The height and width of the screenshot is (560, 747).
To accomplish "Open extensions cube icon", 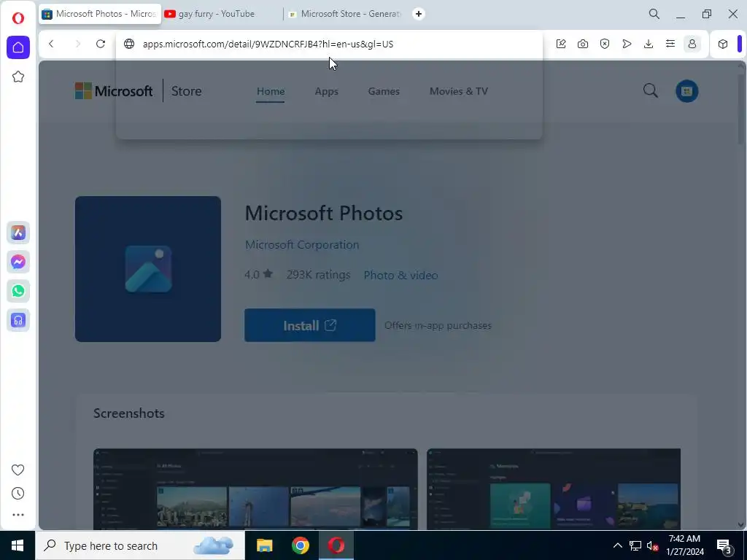I will pyautogui.click(x=723, y=44).
